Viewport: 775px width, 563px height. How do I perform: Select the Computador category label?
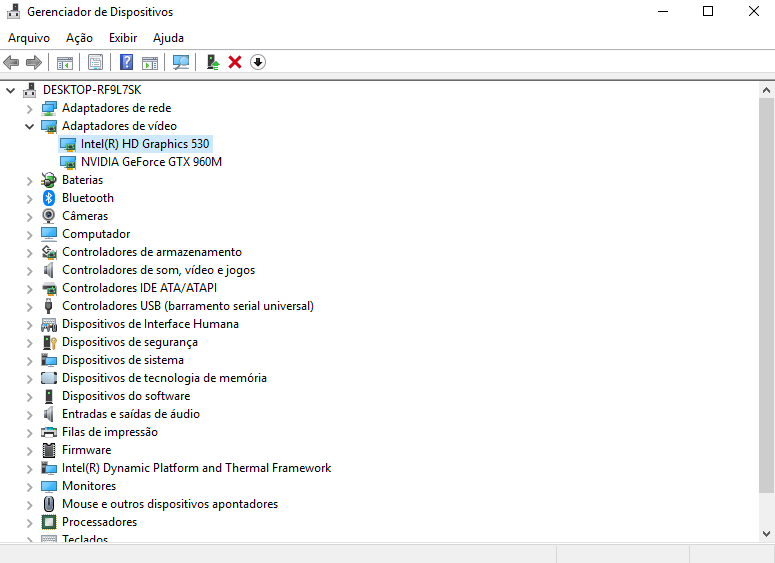pos(96,234)
